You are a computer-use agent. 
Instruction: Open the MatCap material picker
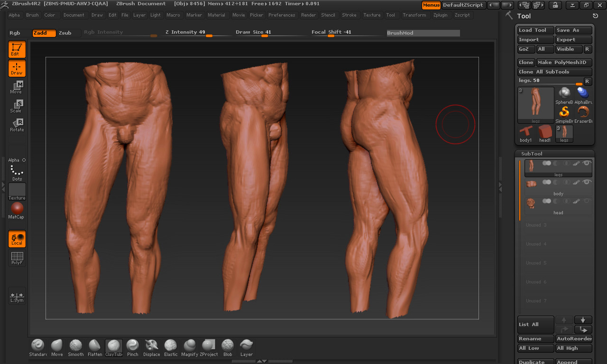click(x=17, y=209)
